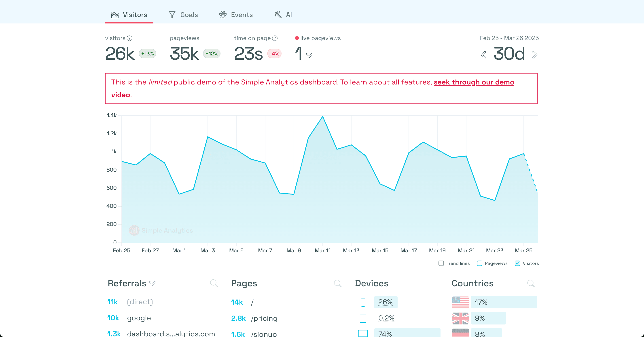The height and width of the screenshot is (337, 644).
Task: Click the United States flag
Action: tap(460, 302)
